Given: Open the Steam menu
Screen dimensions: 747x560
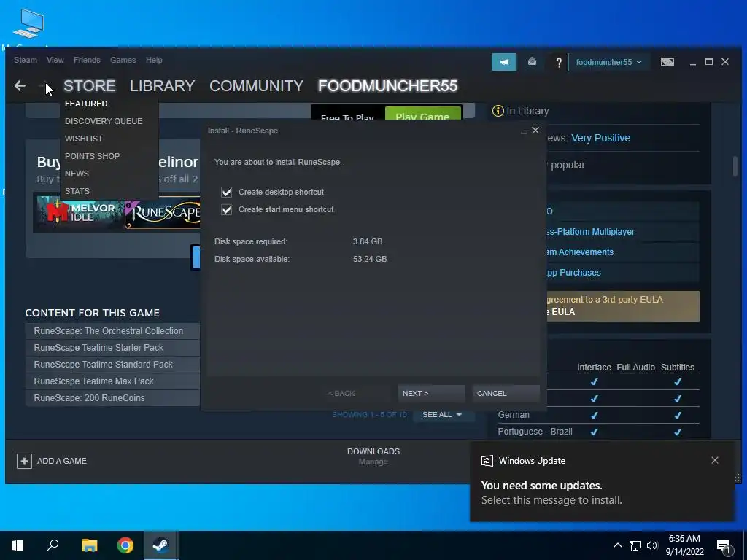Looking at the screenshot, I should click(x=26, y=60).
